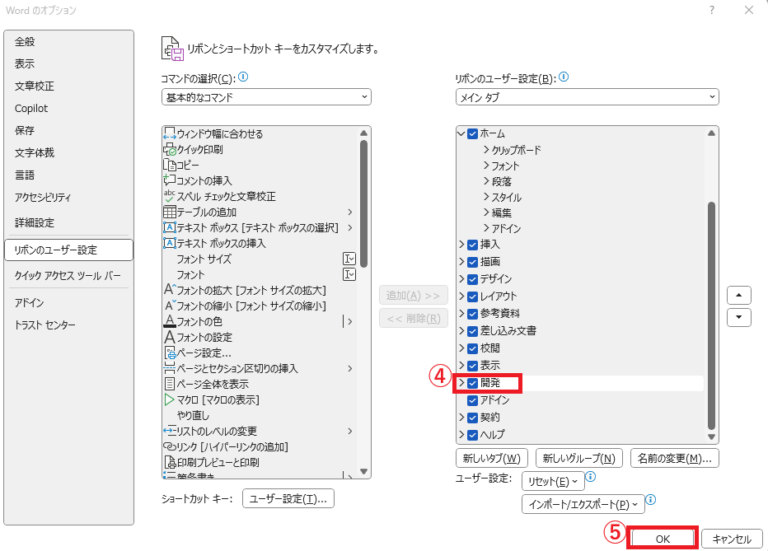Switch to クイック アクセス ツール バー category

(67, 275)
